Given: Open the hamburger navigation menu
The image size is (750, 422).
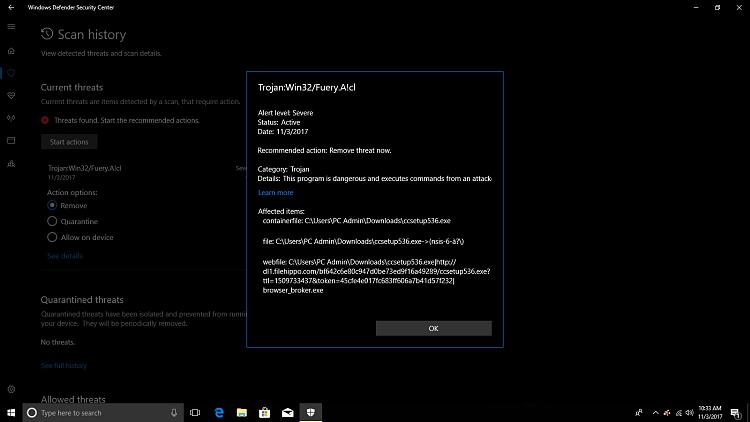Looking at the screenshot, I should coord(11,27).
